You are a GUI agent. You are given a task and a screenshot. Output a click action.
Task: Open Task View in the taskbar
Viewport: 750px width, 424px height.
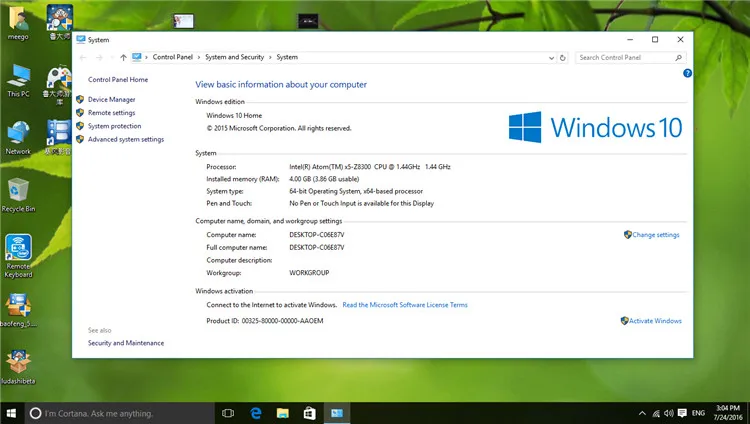coord(228,413)
